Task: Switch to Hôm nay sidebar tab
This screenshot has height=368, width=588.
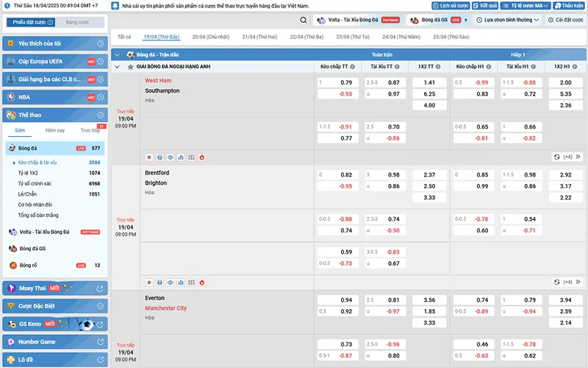Action: pyautogui.click(x=54, y=130)
